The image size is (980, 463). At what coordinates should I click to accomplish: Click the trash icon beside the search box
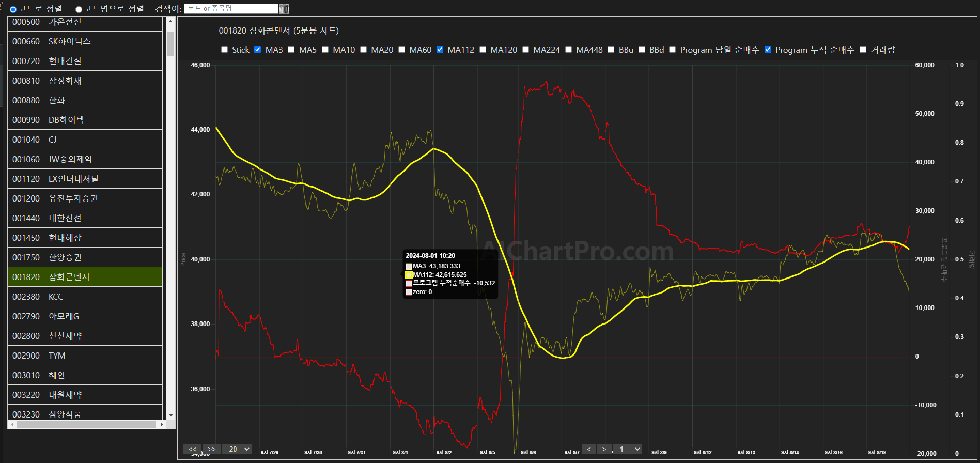pyautogui.click(x=284, y=9)
